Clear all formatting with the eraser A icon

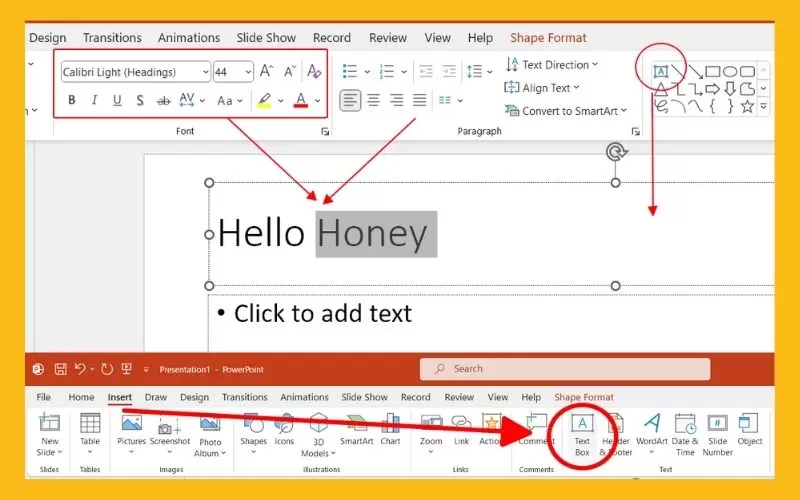[314, 71]
